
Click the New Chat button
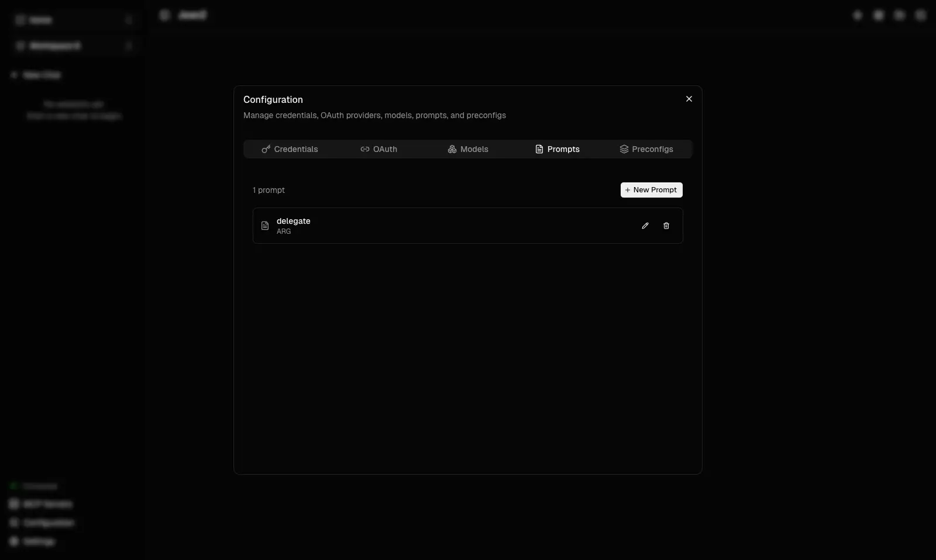(x=36, y=74)
